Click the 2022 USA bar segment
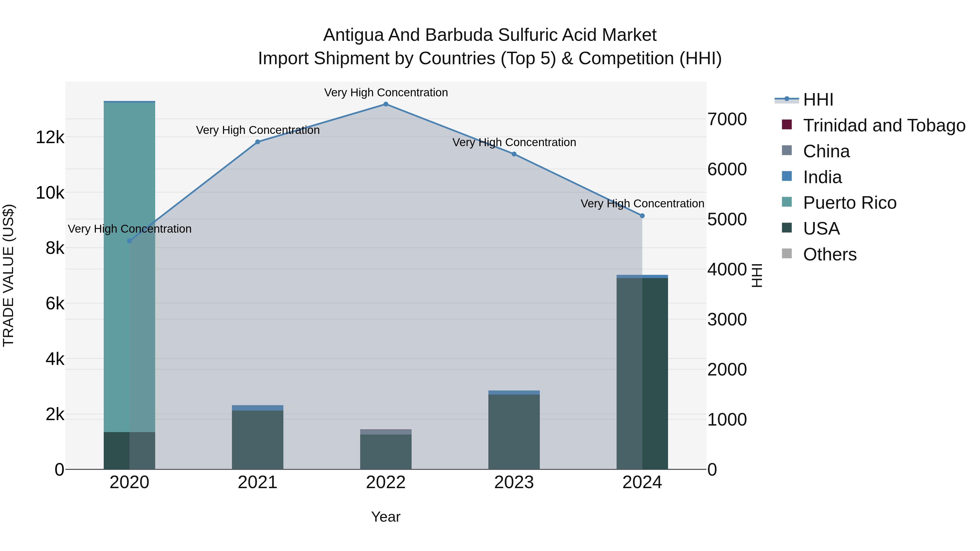 coord(386,452)
